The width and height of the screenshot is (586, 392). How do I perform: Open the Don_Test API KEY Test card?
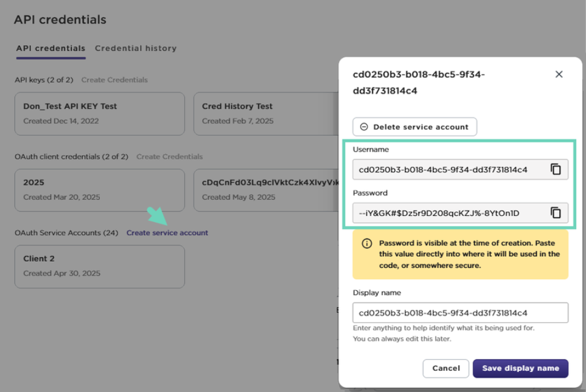point(99,113)
